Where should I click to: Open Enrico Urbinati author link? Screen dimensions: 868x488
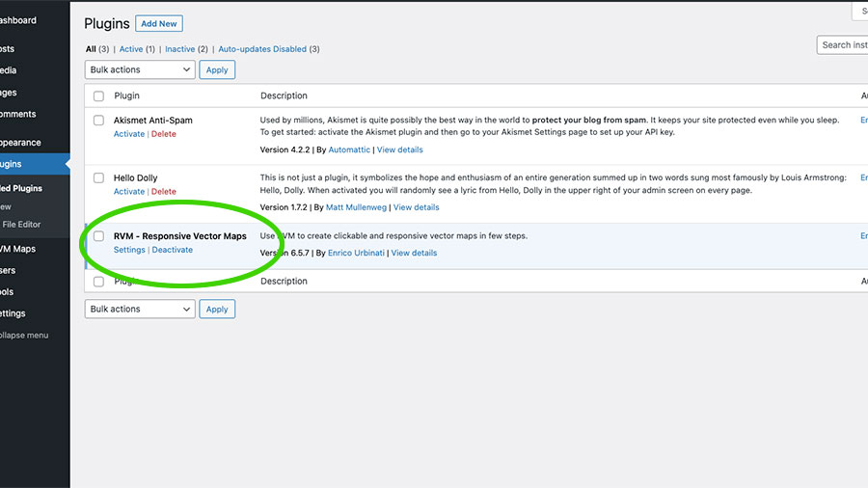tap(356, 253)
